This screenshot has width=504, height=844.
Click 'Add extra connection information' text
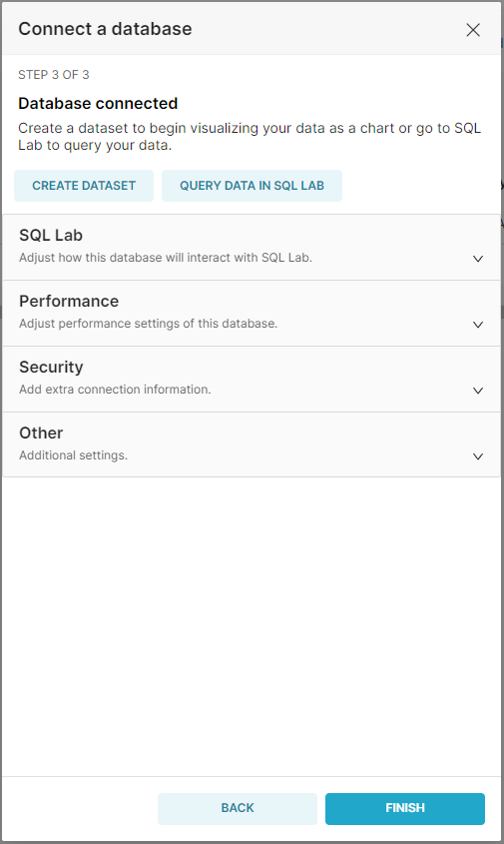point(115,390)
